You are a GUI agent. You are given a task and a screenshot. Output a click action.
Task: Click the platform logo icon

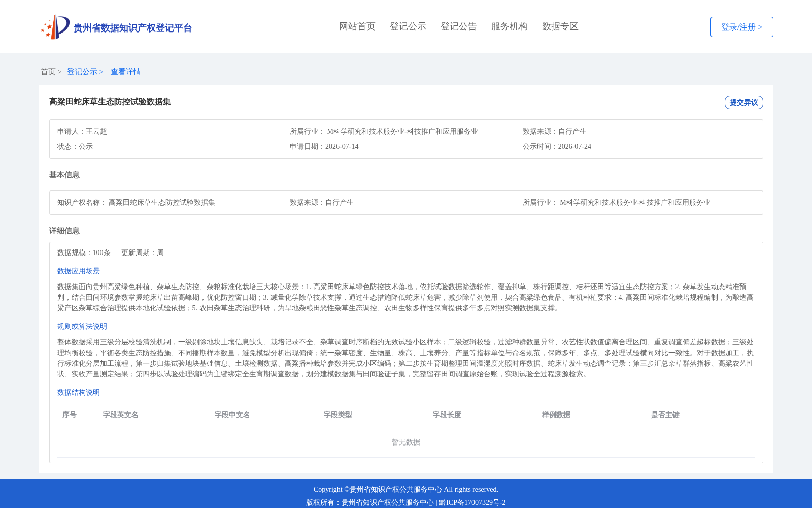pyautogui.click(x=55, y=27)
